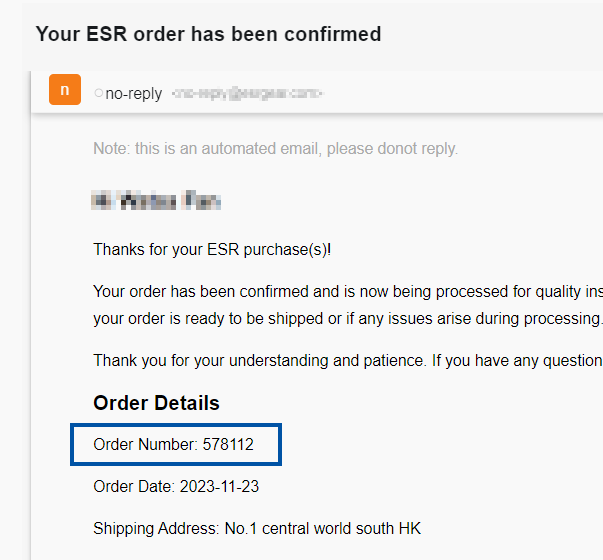Viewport: 603px width, 560px height.
Task: Select the address "No.1 central world south HK"
Action: (323, 528)
